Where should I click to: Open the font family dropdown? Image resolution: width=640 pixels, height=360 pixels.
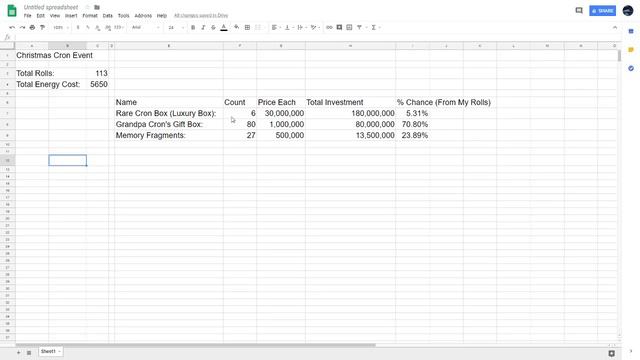(146, 27)
